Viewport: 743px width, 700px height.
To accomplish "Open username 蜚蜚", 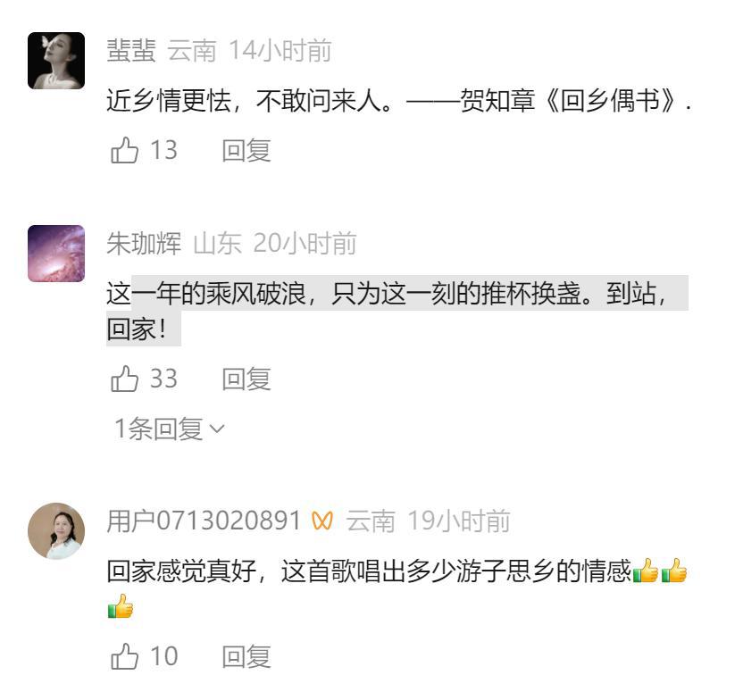I will 131,50.
